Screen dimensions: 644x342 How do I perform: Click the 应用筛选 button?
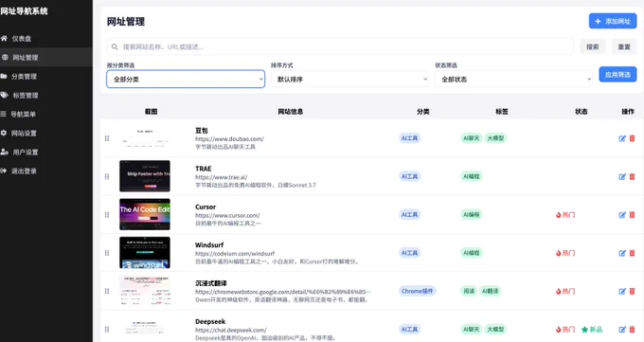pyautogui.click(x=617, y=75)
